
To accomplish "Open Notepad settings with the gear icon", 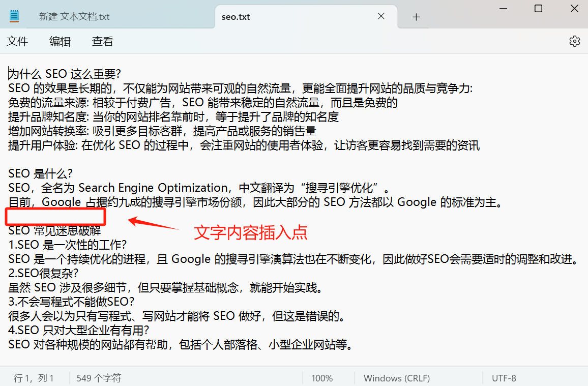I will pos(574,41).
